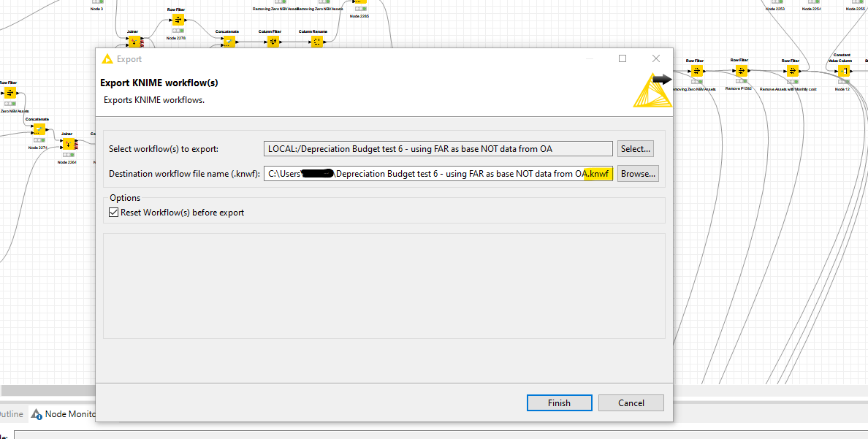Screen dimensions: 868x439
Task: Click the 'Exports KNIME workflows.' description text
Action: pos(154,100)
